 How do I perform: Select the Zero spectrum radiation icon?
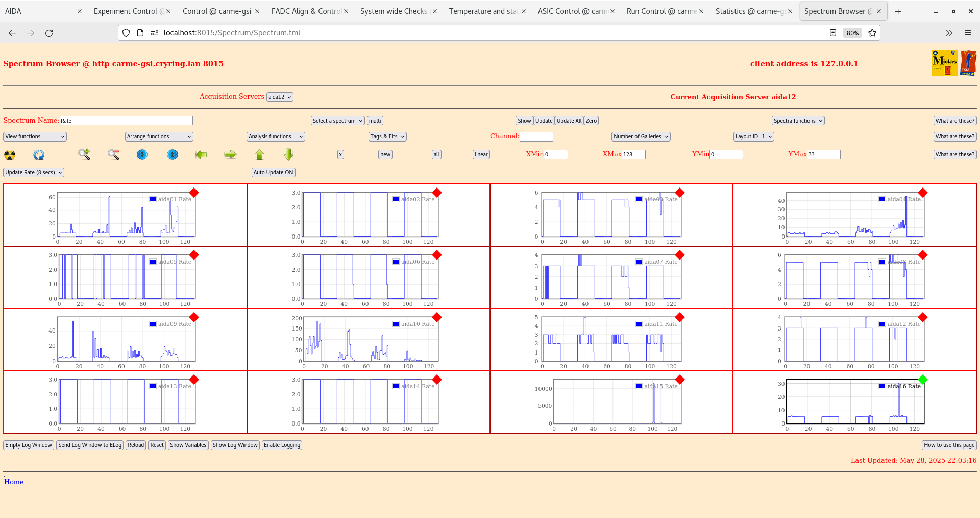pyautogui.click(x=10, y=154)
